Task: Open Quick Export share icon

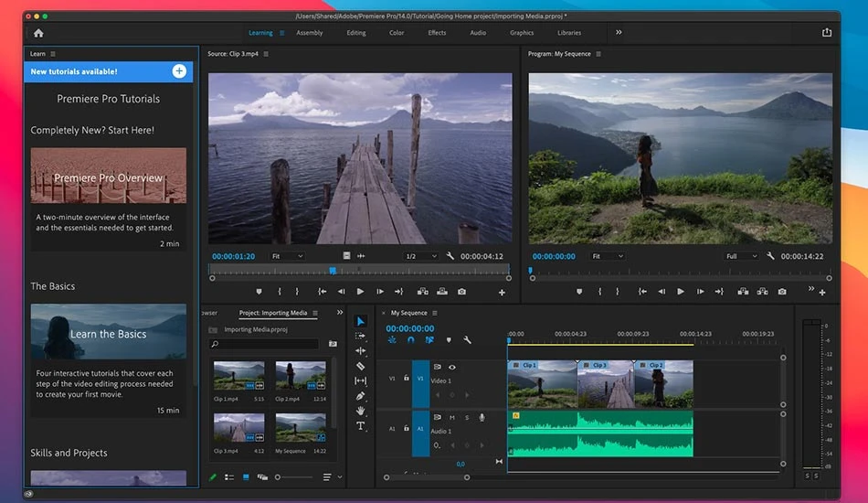Action: (x=827, y=32)
